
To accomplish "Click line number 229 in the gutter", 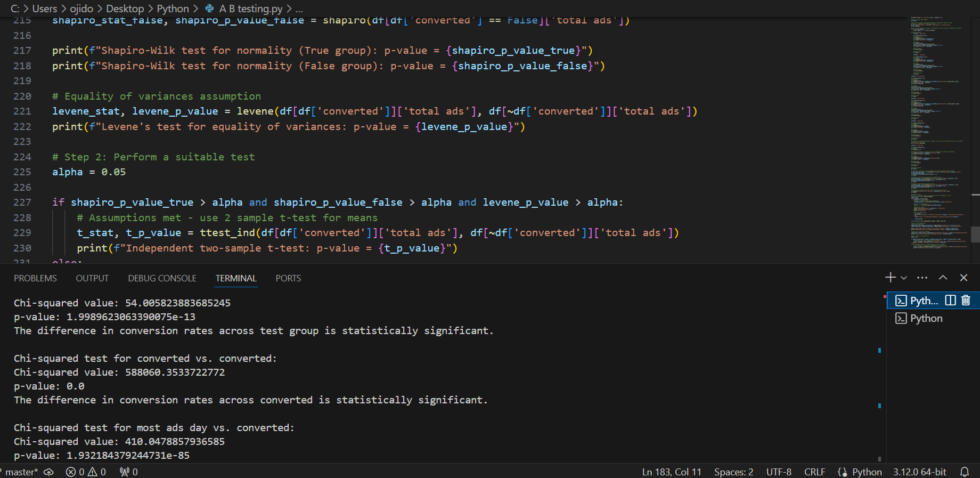I will click(22, 233).
